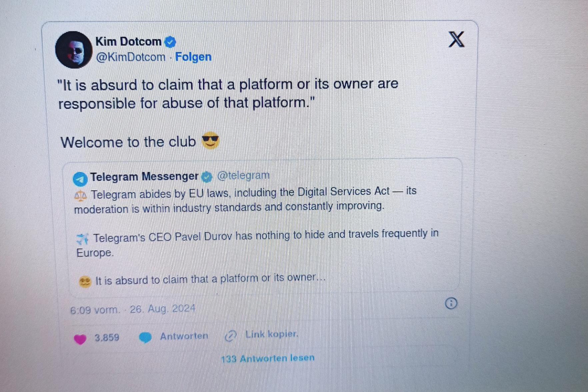The height and width of the screenshot is (392, 588).
Task: Click the Telegram Messenger logo icon
Action: (x=80, y=179)
